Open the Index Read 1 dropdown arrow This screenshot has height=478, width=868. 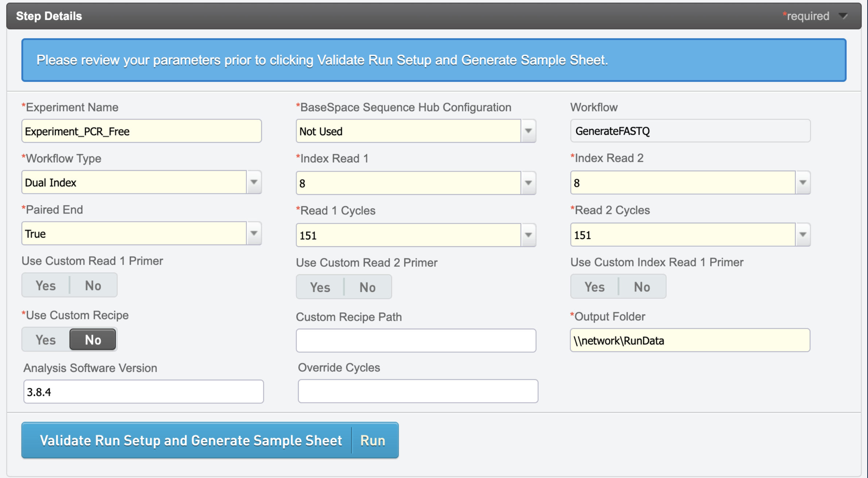click(x=528, y=183)
